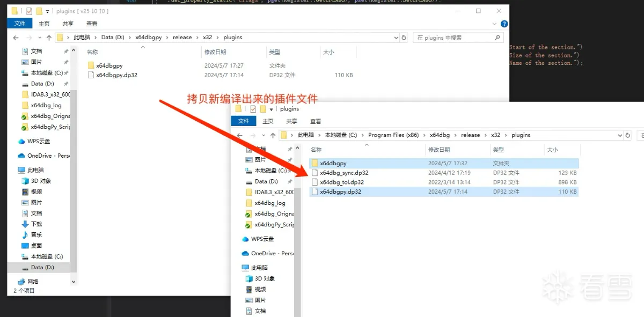Select x64dbgpy.dp32 file in front plugins window
The width and height of the screenshot is (644, 317).
[x=444, y=191]
